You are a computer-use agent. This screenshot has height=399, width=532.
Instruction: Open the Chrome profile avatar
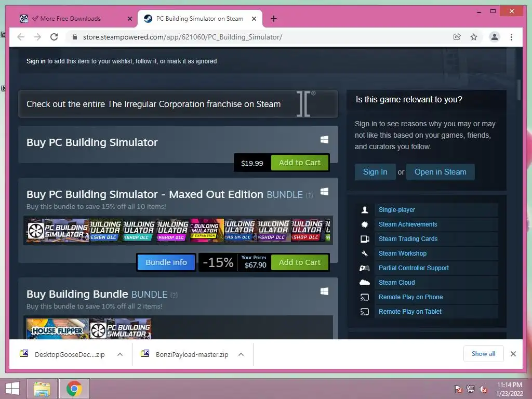[x=495, y=37]
